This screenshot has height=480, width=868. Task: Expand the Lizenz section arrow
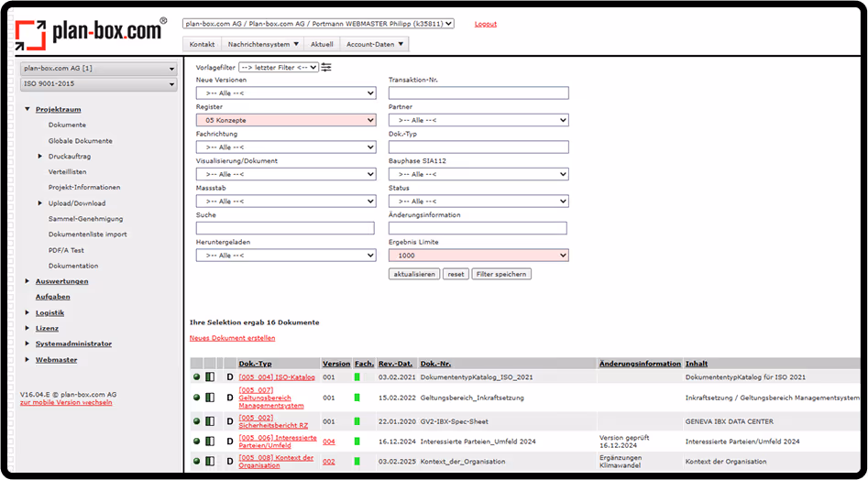(x=27, y=328)
